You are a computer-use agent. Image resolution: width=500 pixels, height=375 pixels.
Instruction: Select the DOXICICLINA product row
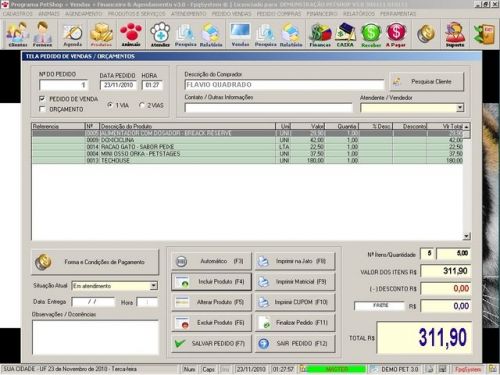coord(247,140)
